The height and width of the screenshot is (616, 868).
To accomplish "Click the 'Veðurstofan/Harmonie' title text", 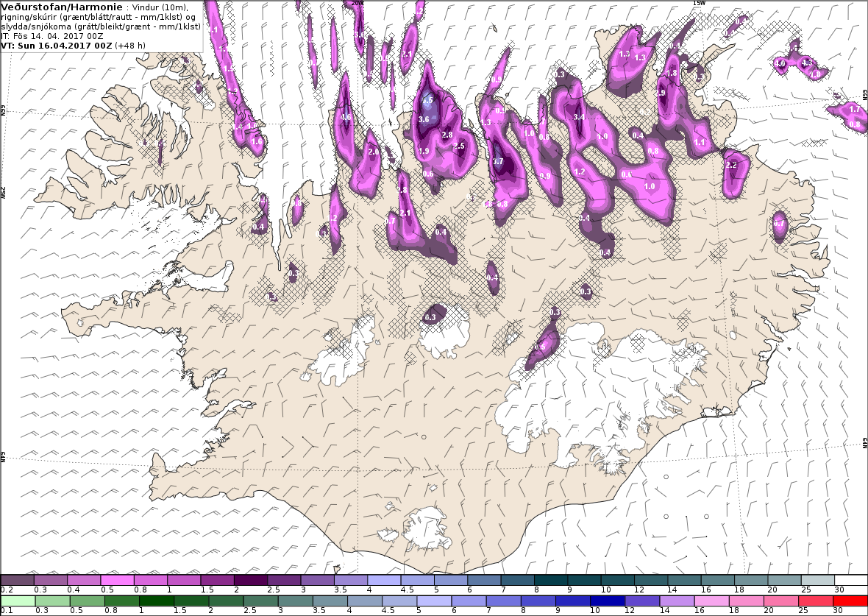I will coord(62,7).
